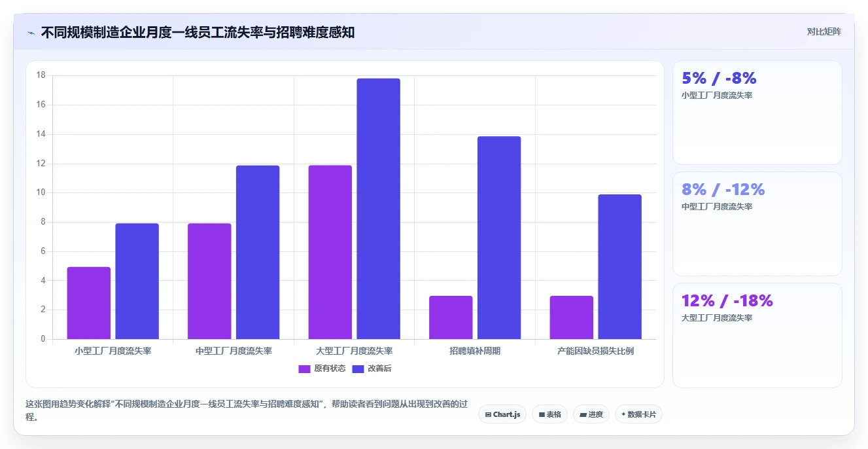The image size is (868, 449).
Task: Click the blue bar for 产能因缺员损失比例
Action: coord(619,266)
